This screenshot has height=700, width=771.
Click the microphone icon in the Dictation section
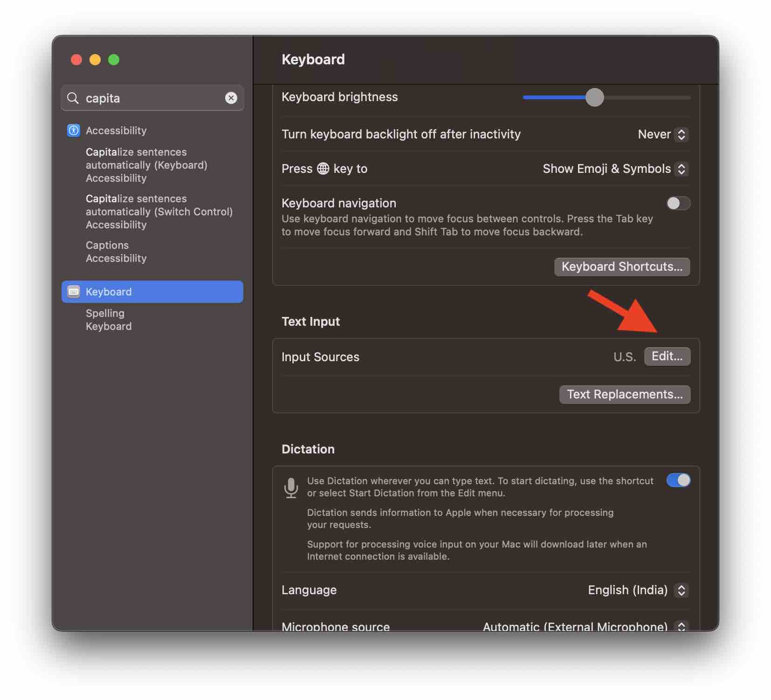291,487
